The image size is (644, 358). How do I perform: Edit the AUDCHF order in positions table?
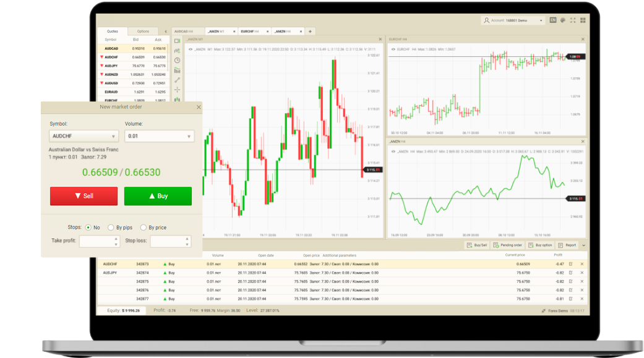coord(570,264)
